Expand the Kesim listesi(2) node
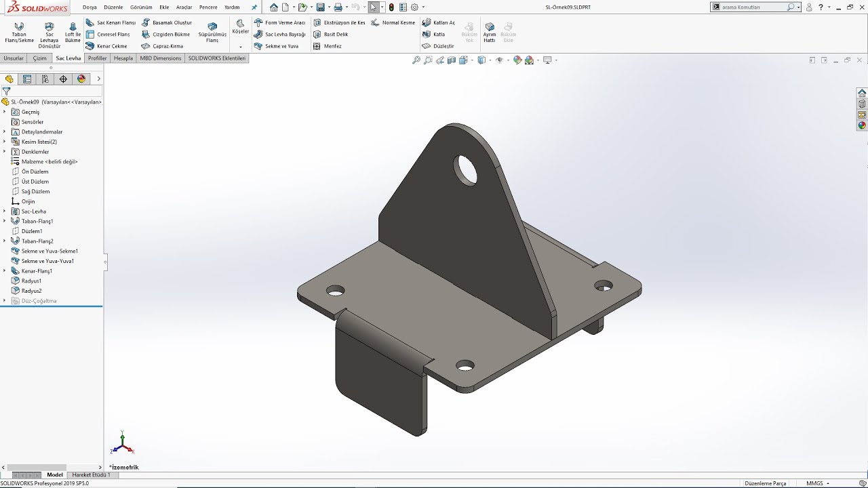The image size is (868, 488). 4,142
